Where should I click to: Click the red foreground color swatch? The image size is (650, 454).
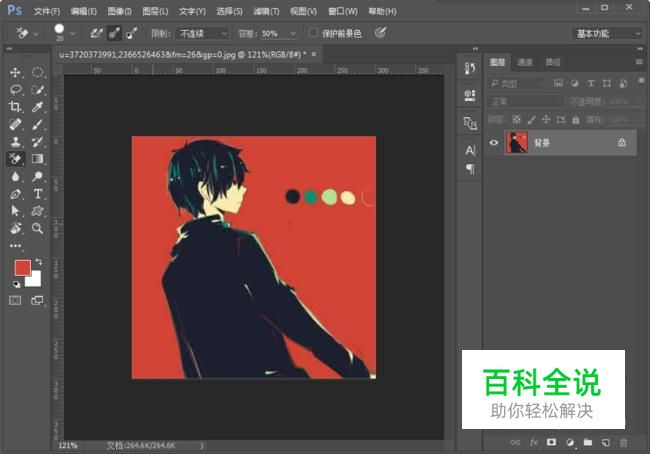(x=22, y=268)
